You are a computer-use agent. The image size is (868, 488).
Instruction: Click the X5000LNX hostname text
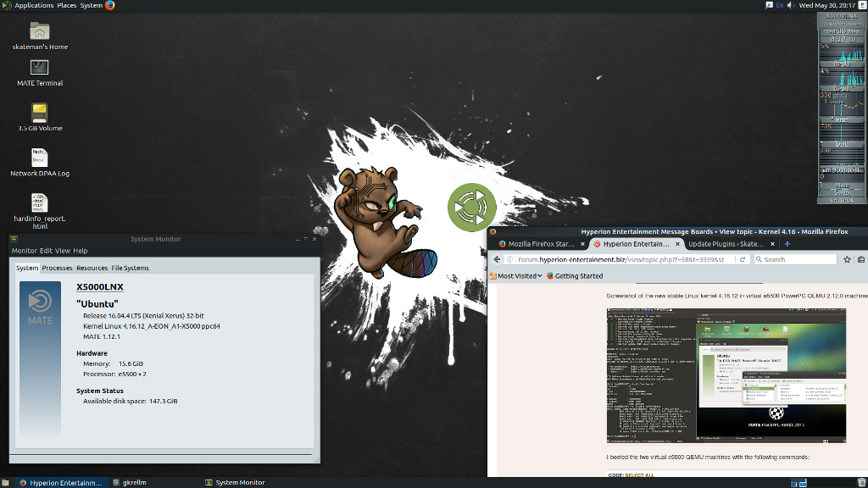pos(100,286)
